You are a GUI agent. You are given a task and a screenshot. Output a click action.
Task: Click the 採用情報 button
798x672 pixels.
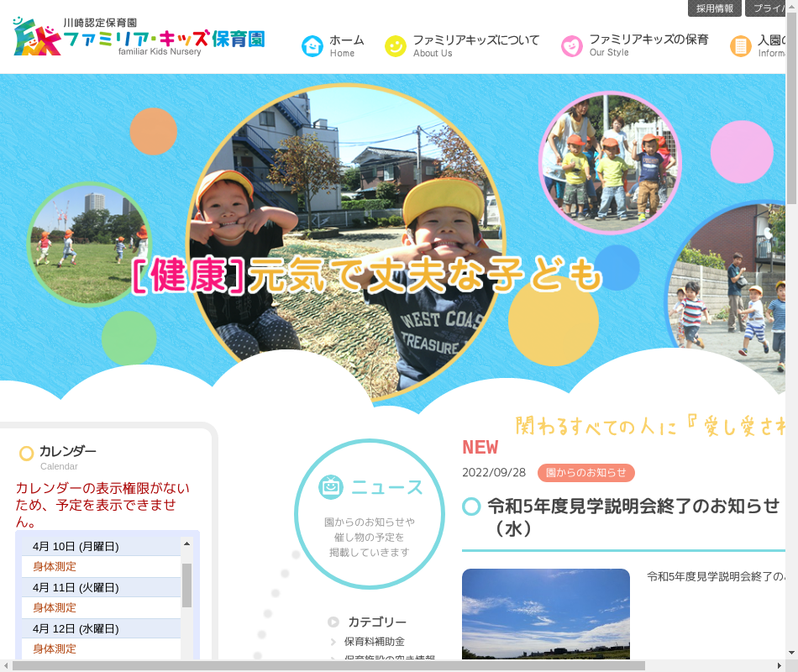715,8
